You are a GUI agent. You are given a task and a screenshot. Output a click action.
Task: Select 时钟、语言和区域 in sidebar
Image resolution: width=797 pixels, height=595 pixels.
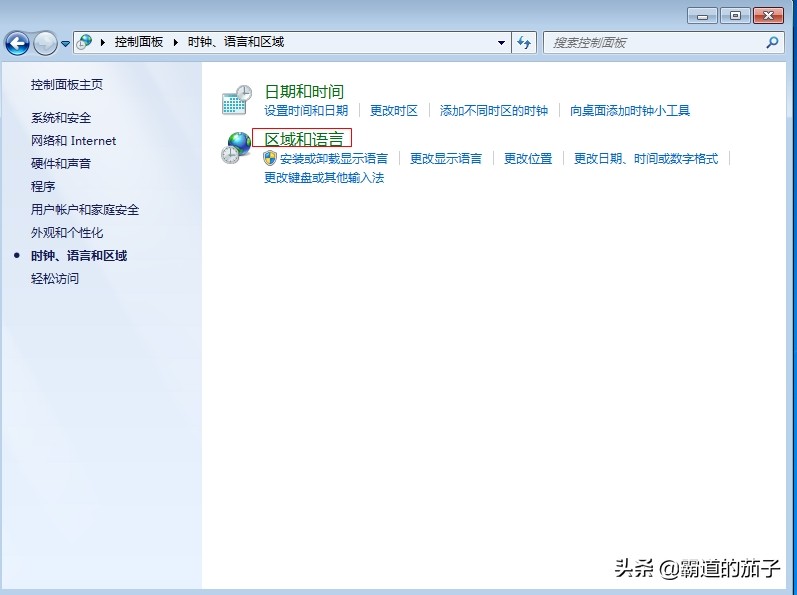point(79,256)
